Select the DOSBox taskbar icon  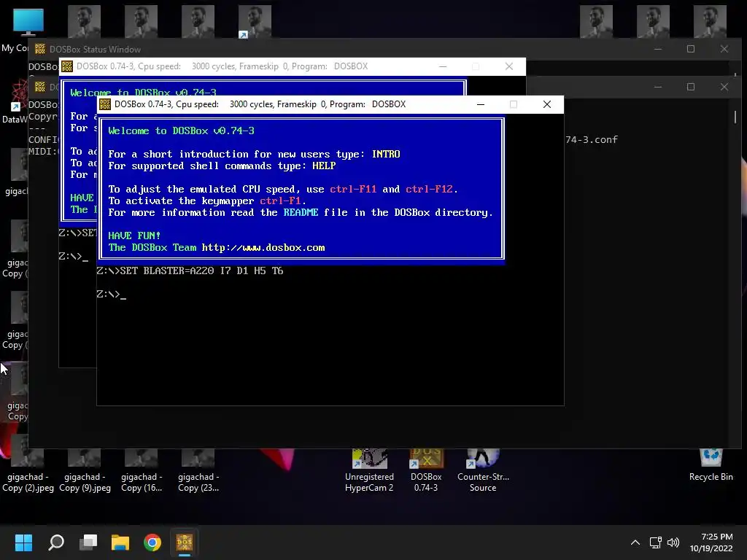coord(185,542)
